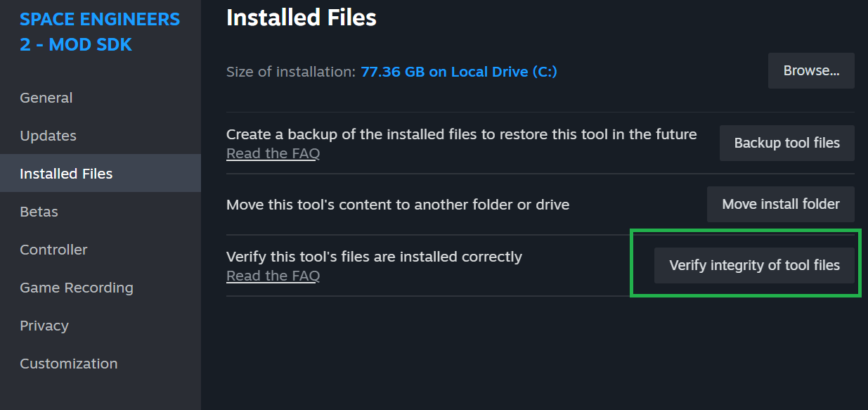
Task: Switch to the Updates tab
Action: click(48, 136)
